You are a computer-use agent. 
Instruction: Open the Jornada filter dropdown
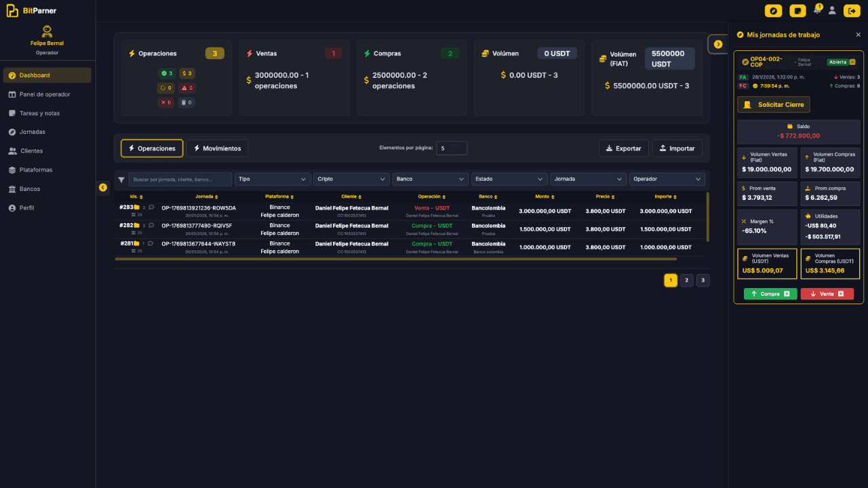coord(588,180)
